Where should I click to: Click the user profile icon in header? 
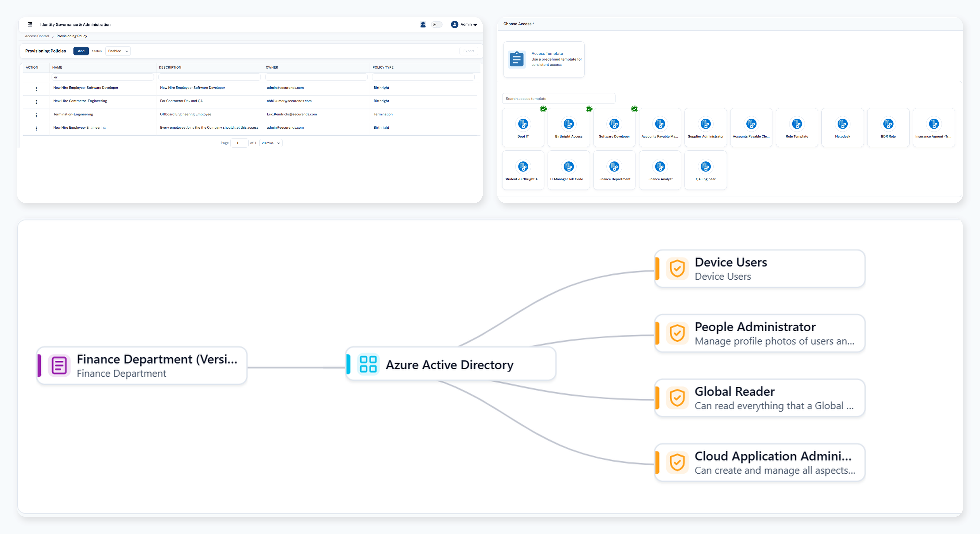pos(423,24)
